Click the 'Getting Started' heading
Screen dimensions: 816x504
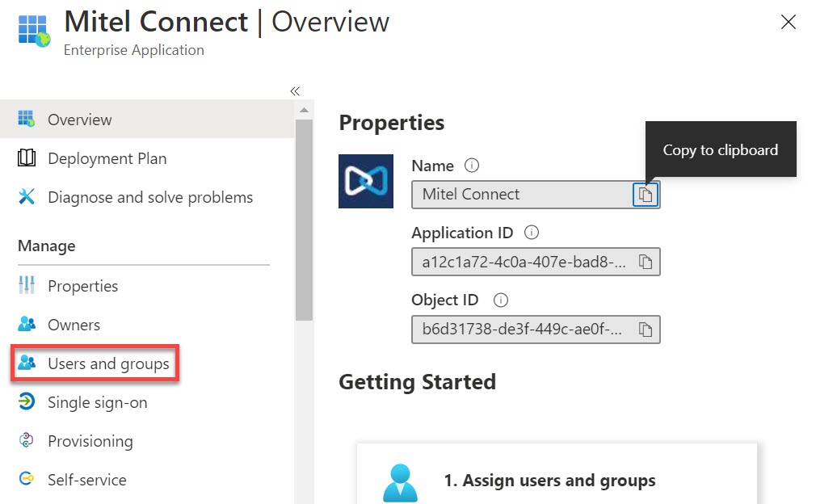click(418, 382)
